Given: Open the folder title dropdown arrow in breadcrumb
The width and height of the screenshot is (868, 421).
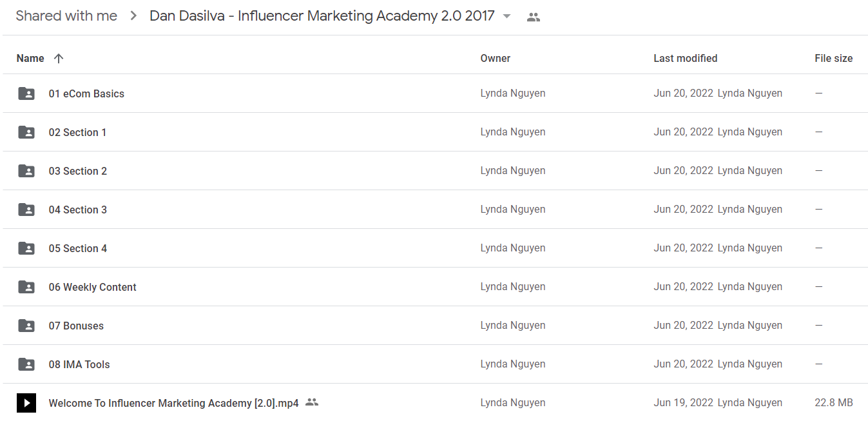Looking at the screenshot, I should tap(507, 17).
